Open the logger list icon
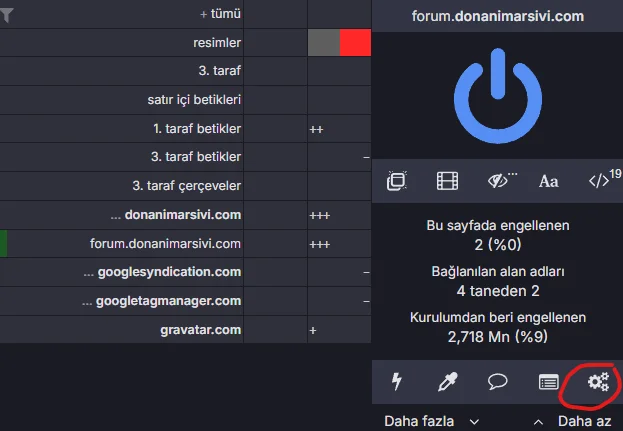This screenshot has width=623, height=431. point(548,382)
